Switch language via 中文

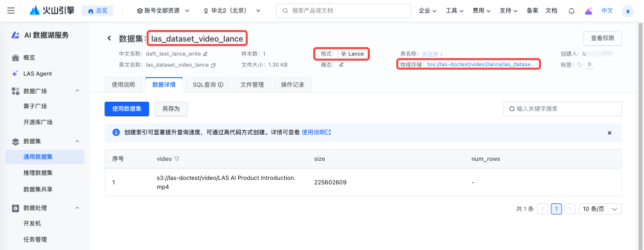point(607,11)
